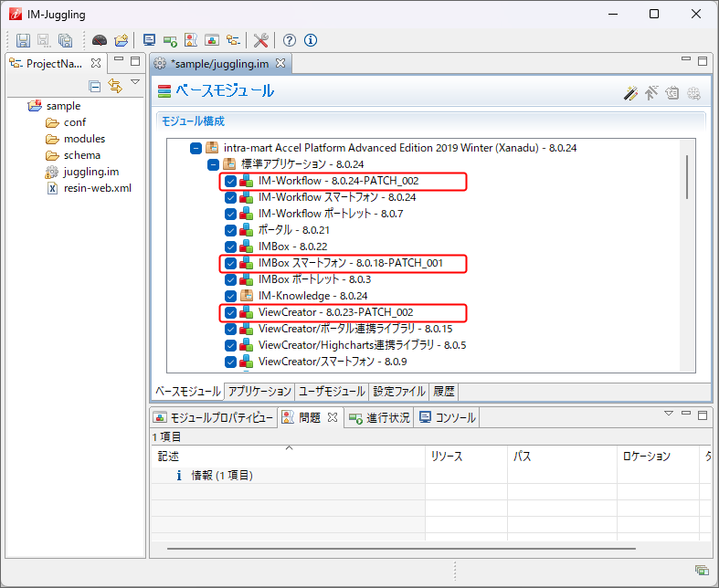Viewport: 719px width, 588px height.
Task: Click the black dome dashboard toolbar icon
Action: (x=99, y=40)
